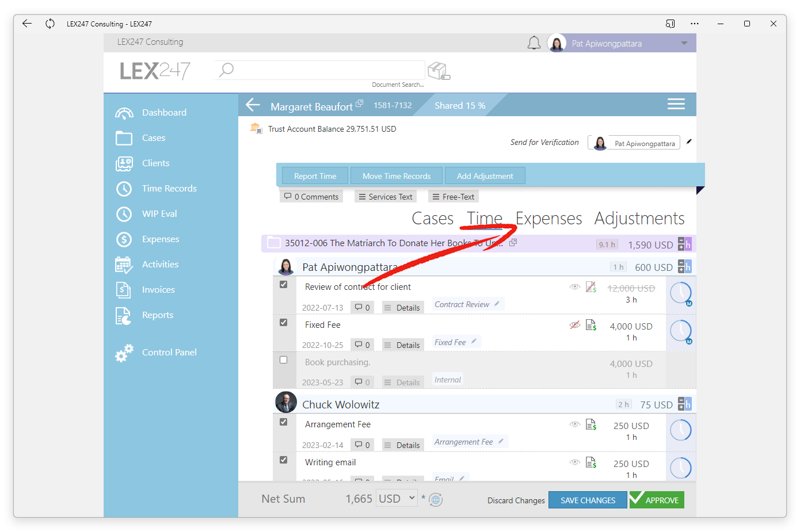
Task: Open Activities in the sidebar
Action: (147, 265)
